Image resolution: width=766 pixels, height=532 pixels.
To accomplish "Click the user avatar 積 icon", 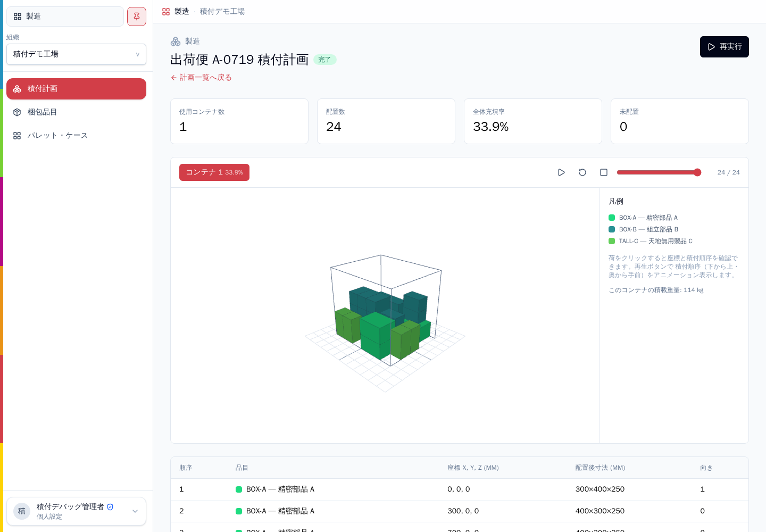I will [22, 511].
